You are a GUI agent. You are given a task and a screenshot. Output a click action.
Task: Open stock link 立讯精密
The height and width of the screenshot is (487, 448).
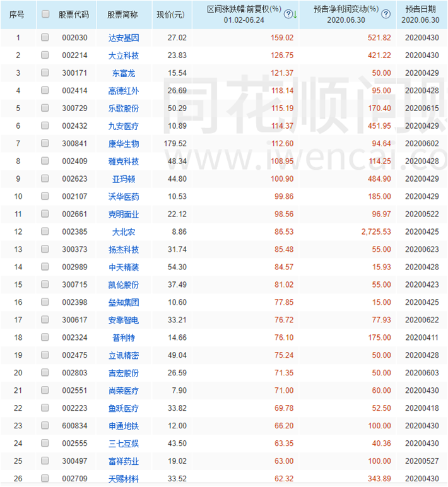click(124, 355)
